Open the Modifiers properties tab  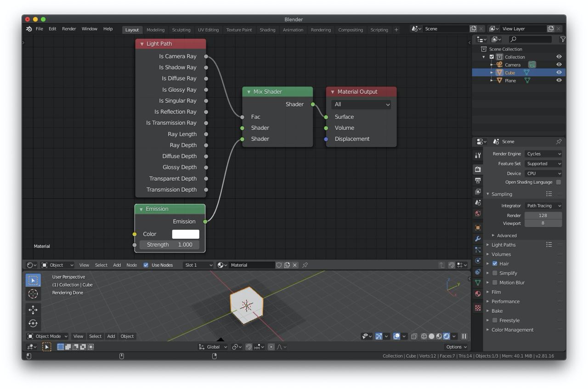coord(478,239)
